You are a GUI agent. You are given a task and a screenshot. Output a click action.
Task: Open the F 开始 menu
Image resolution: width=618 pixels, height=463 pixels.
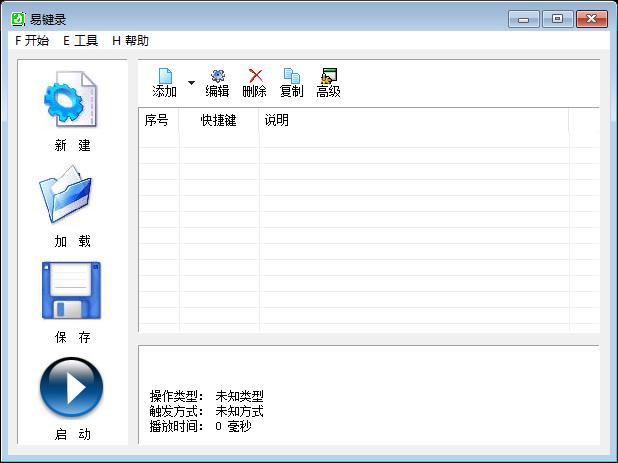[32, 40]
